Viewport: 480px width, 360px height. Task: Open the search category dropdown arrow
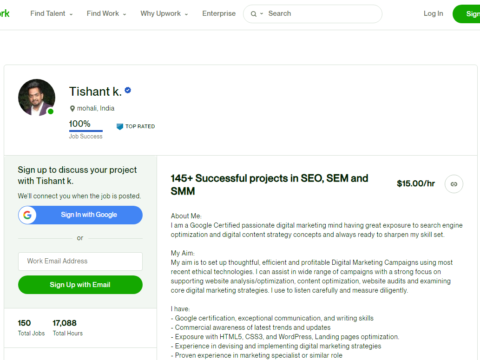tap(262, 14)
